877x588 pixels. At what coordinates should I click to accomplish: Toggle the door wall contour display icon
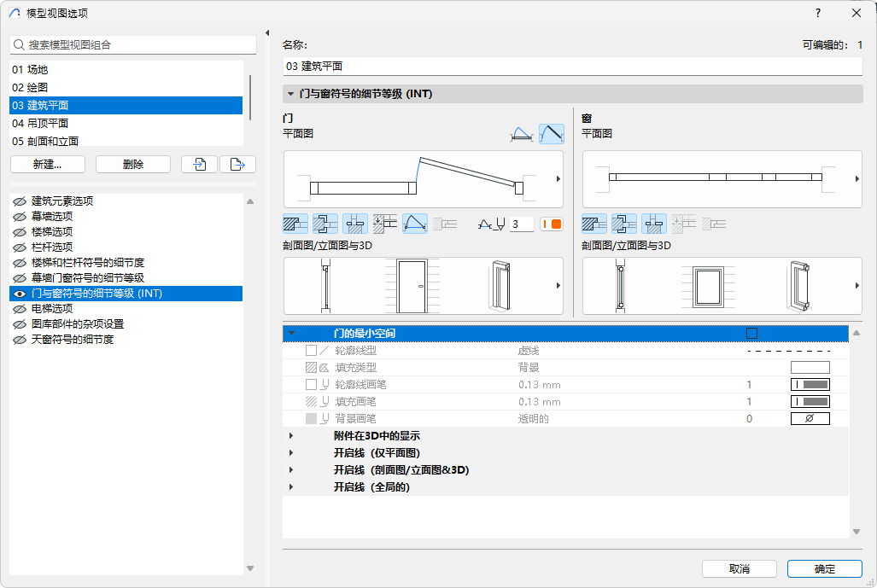[295, 224]
